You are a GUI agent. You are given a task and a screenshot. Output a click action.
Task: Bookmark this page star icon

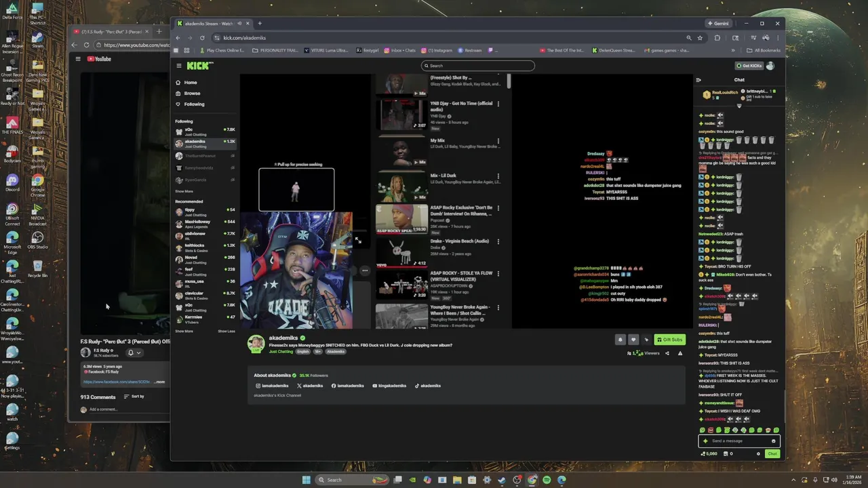(x=701, y=38)
